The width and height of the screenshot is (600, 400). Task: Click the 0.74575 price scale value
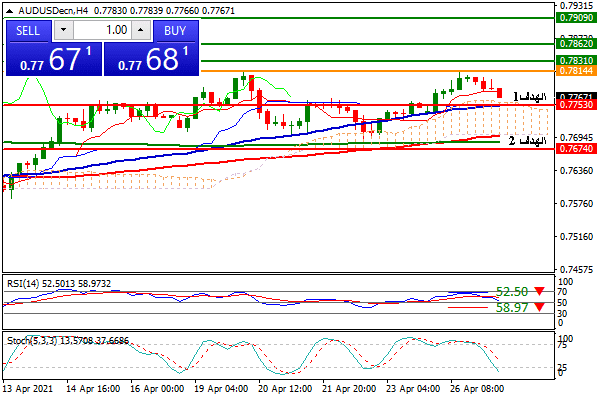(577, 270)
